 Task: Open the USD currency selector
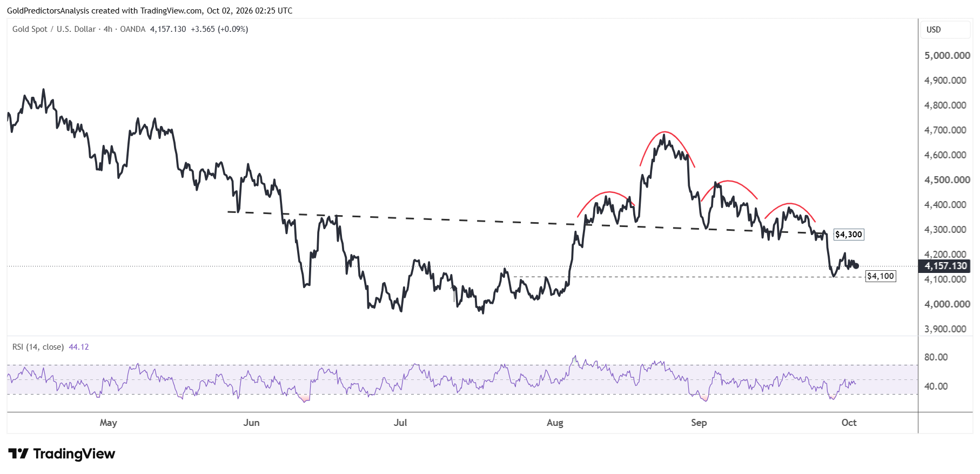[945, 30]
